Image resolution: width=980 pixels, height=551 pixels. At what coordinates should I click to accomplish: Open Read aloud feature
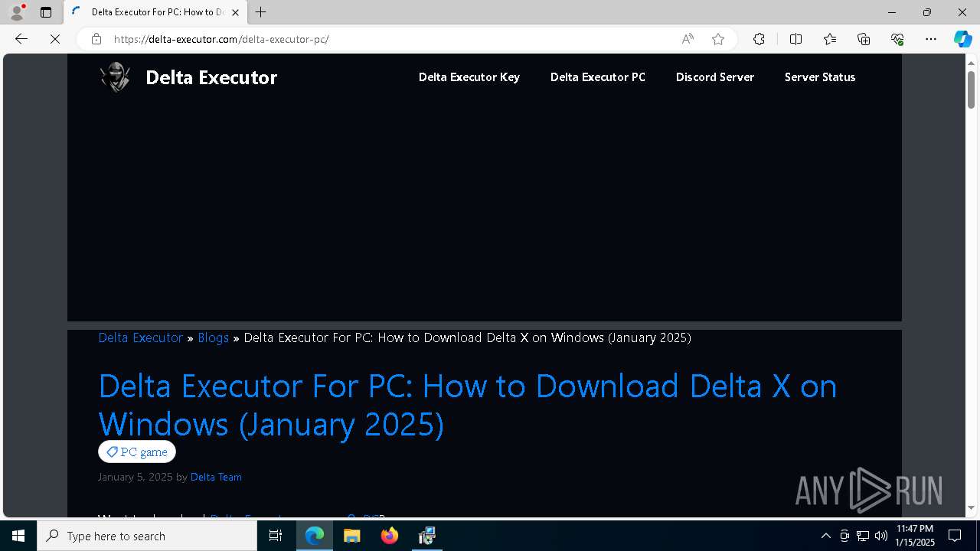688,39
